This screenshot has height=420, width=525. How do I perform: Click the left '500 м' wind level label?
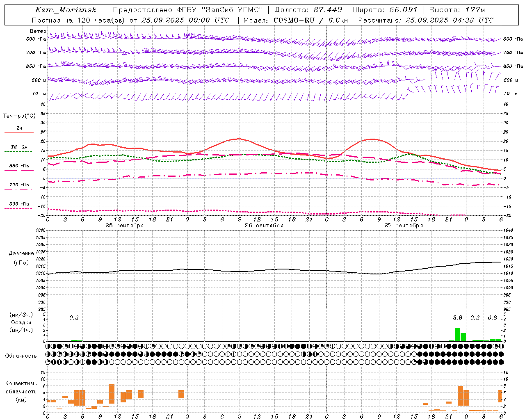pos(39,80)
